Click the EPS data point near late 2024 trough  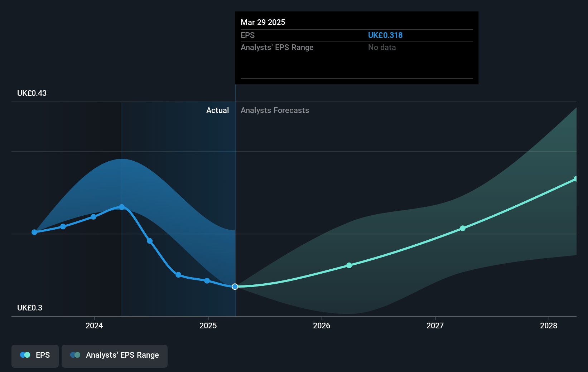178,275
